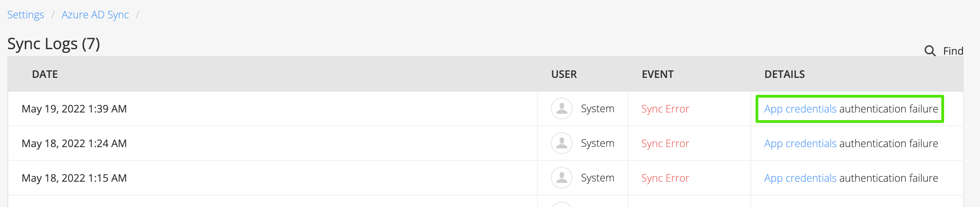Sort by the DATE column header
This screenshot has height=207, width=980.
tap(45, 74)
